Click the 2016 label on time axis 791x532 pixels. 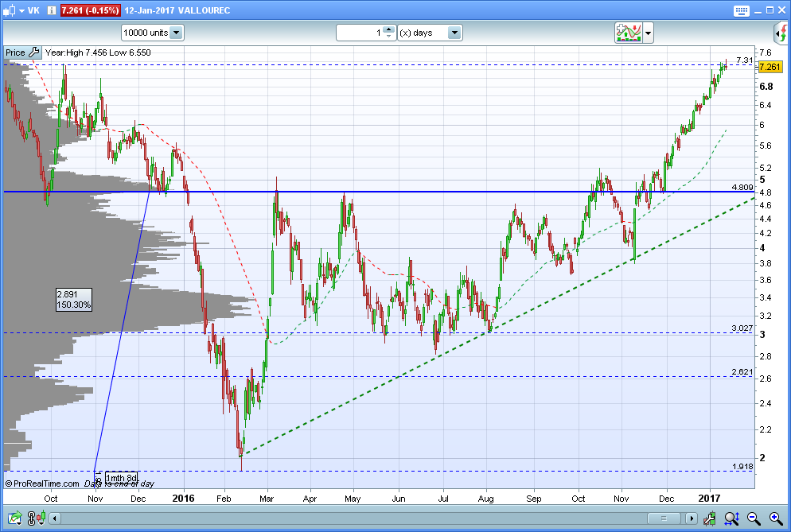[x=183, y=499]
